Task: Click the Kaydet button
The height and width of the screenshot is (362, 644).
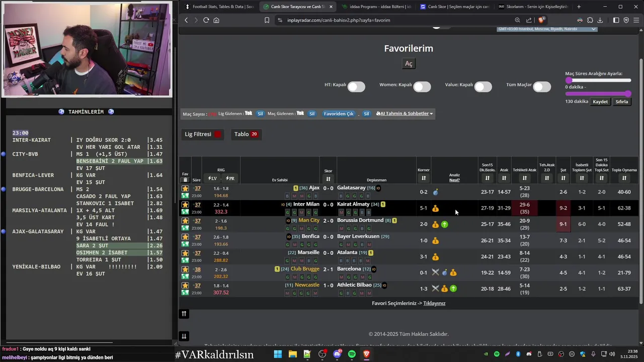Action: coord(600,102)
